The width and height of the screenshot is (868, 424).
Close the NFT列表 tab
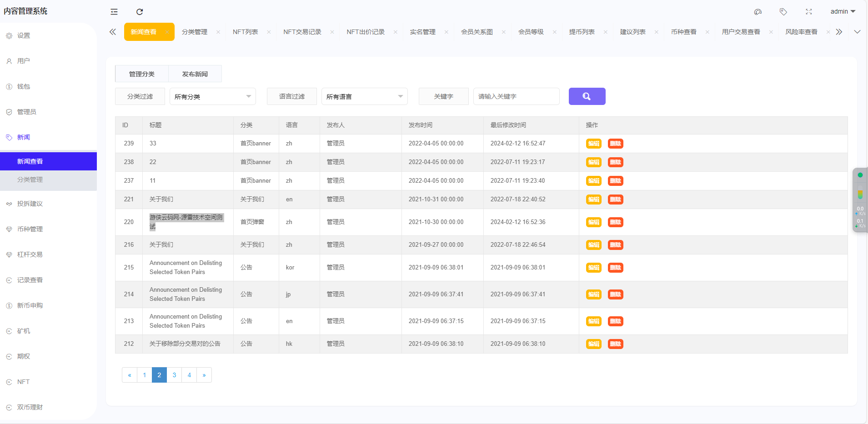[269, 32]
